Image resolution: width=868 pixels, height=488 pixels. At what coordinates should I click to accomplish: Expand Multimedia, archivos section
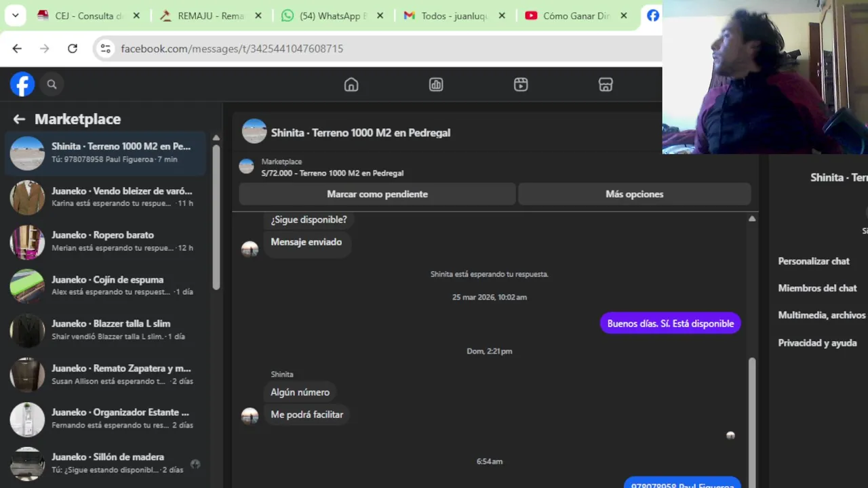[822, 315]
